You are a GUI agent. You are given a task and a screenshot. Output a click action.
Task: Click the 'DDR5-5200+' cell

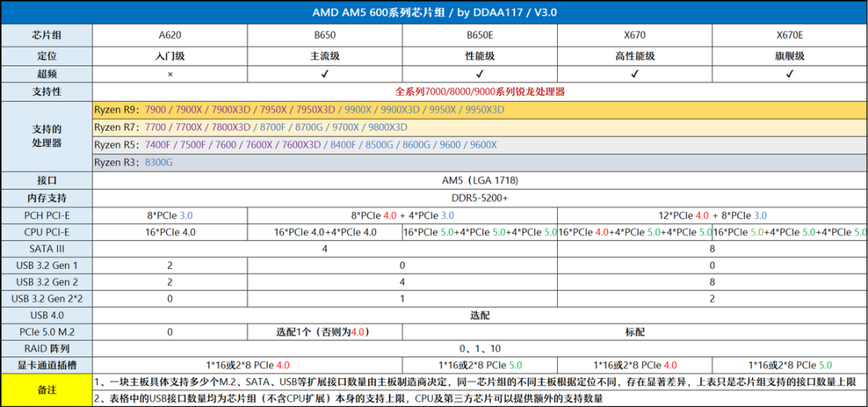coord(480,198)
